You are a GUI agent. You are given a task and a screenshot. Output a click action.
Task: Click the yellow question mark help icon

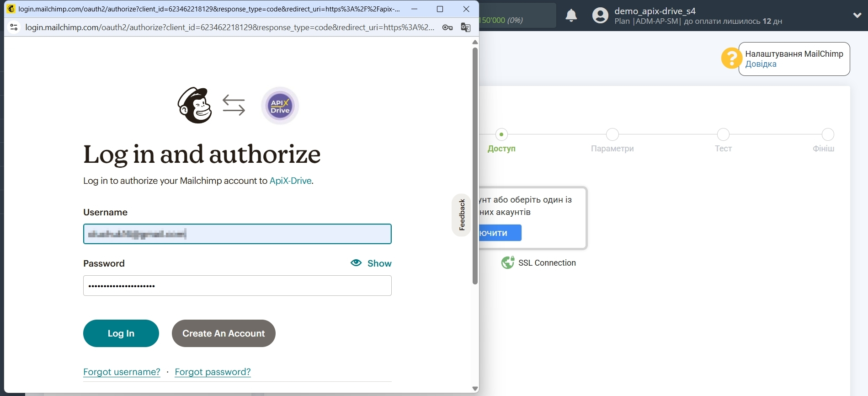tap(731, 59)
